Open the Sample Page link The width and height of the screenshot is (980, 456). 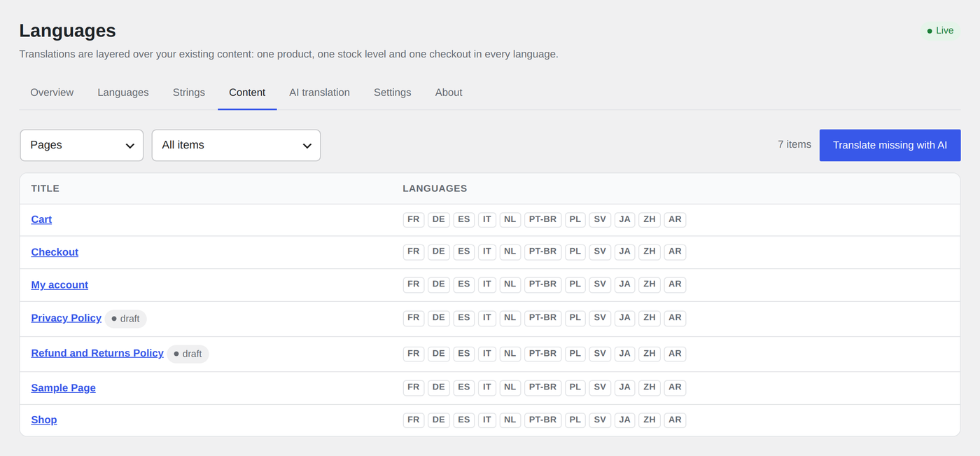[64, 388]
